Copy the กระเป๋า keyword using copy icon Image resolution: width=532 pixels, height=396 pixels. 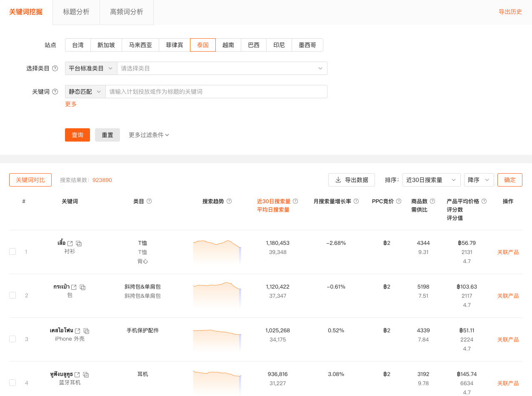82,287
